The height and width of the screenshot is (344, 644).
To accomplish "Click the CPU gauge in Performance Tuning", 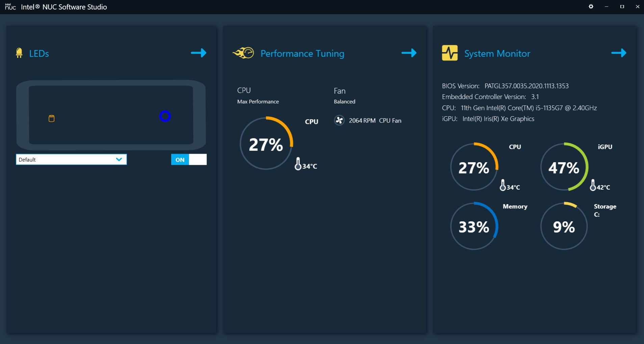I will tap(266, 143).
